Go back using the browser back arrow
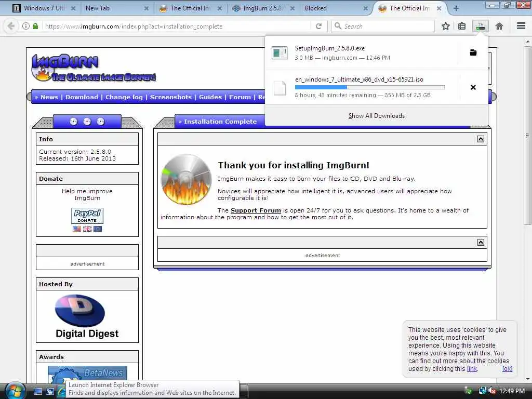The image size is (532, 399). [x=11, y=26]
